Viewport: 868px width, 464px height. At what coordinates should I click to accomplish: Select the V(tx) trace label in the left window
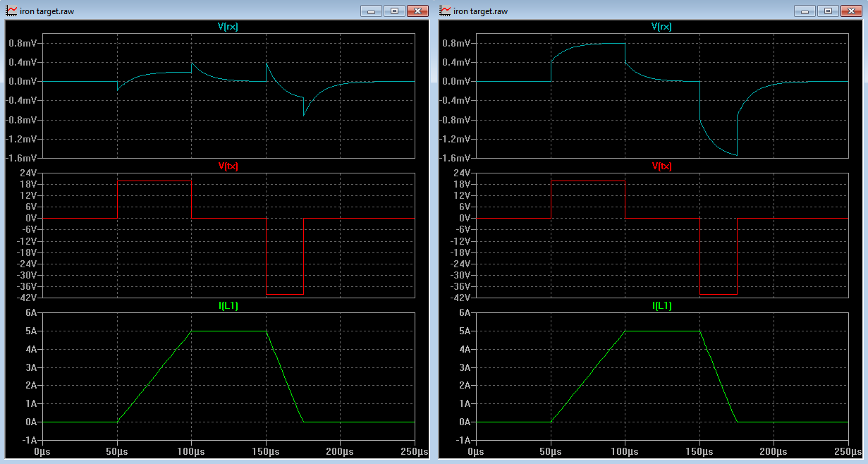(x=228, y=166)
